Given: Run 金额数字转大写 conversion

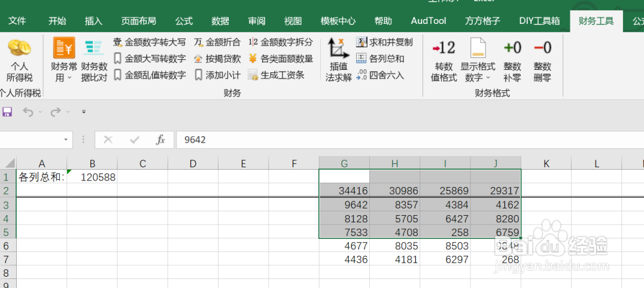Looking at the screenshot, I should (150, 42).
